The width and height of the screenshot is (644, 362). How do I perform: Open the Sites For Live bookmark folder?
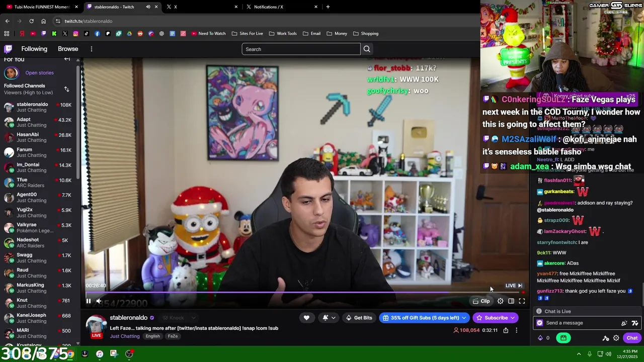(247, 33)
